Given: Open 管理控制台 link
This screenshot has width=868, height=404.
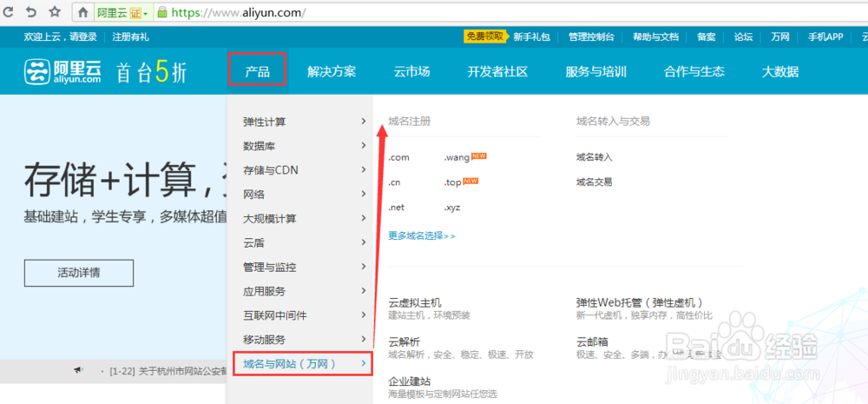Looking at the screenshot, I should (591, 37).
